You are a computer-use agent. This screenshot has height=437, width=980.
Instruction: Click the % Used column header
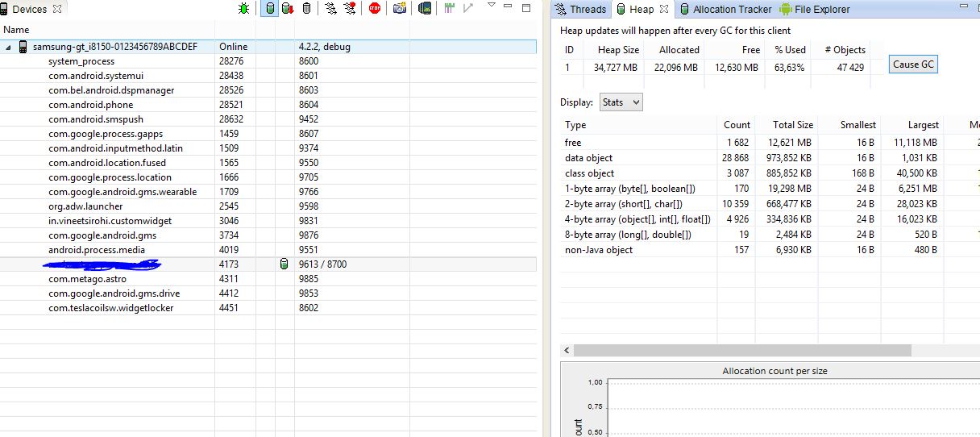click(787, 50)
